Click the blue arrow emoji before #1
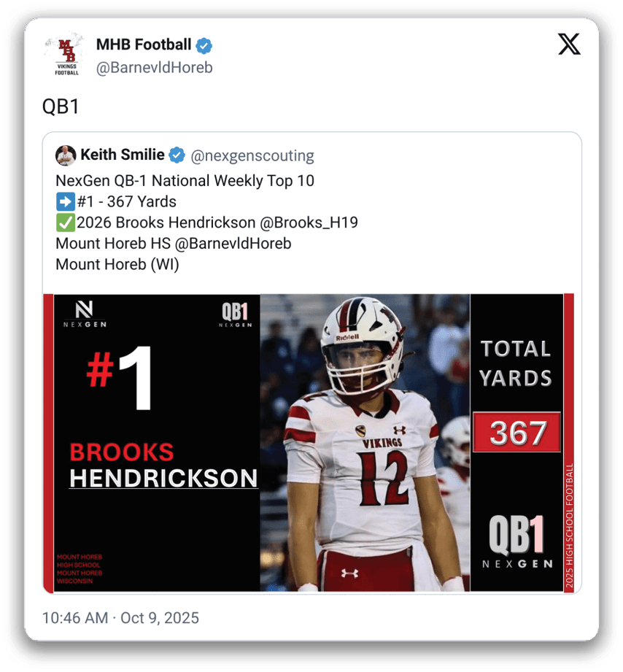This screenshot has height=672, width=623. click(66, 201)
